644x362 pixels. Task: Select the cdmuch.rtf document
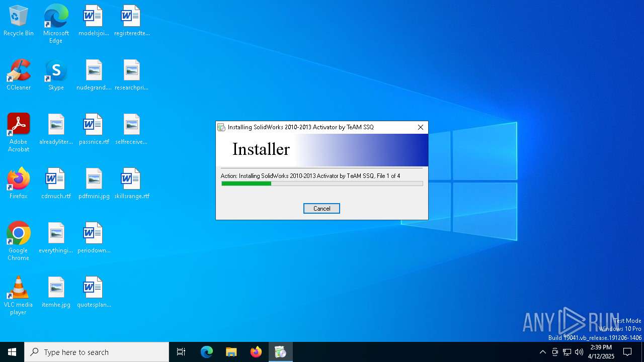(56, 184)
